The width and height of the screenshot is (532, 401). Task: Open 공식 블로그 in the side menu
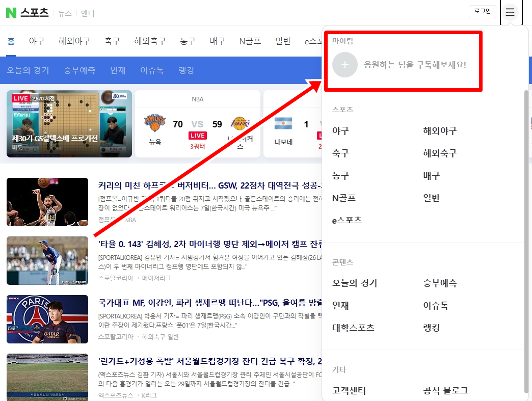pos(445,391)
